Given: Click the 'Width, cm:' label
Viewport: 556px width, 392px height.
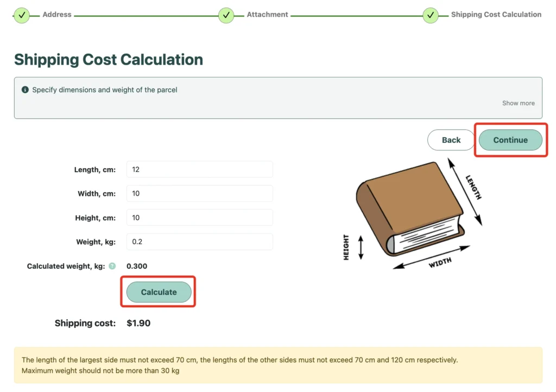Looking at the screenshot, I should pos(97,194).
